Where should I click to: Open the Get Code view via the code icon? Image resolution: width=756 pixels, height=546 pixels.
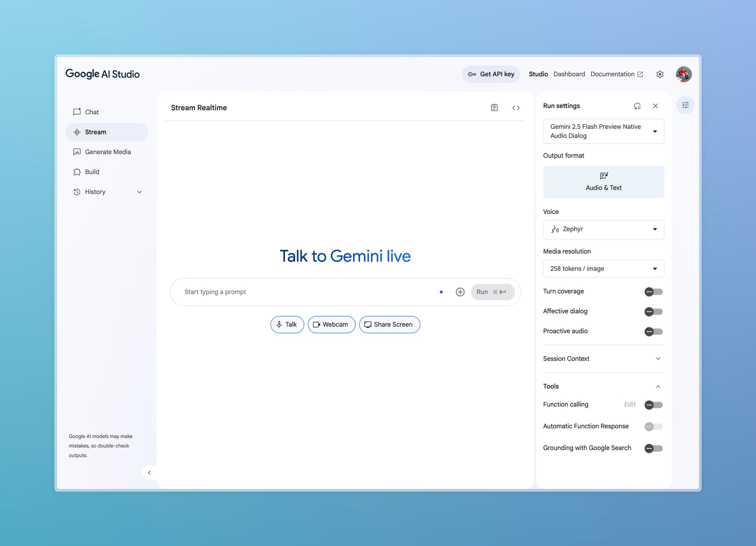pos(516,108)
